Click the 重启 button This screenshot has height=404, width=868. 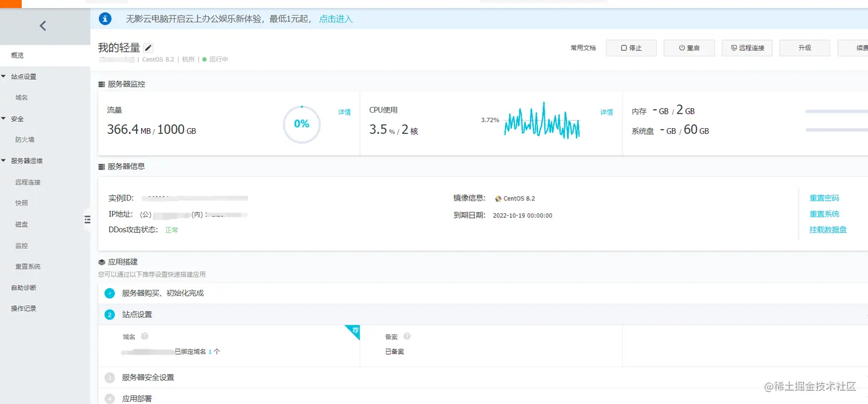[689, 48]
